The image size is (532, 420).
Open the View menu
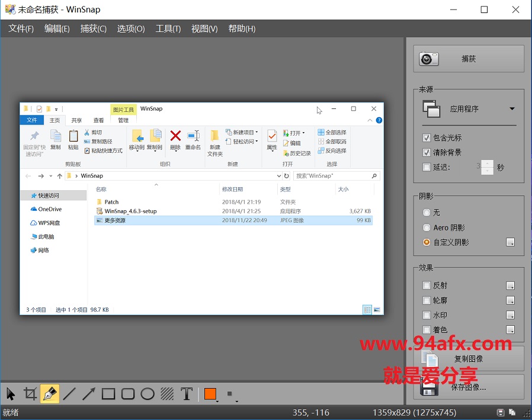coord(204,28)
